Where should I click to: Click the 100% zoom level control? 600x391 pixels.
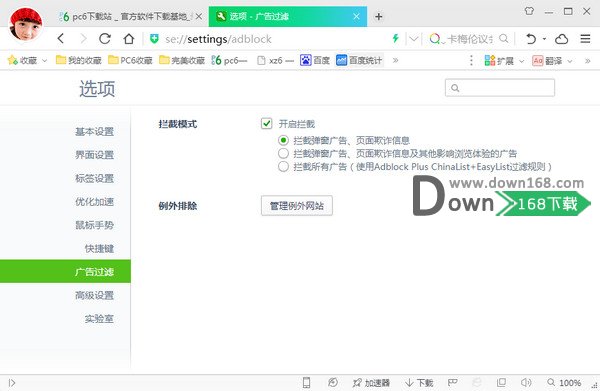point(564,383)
